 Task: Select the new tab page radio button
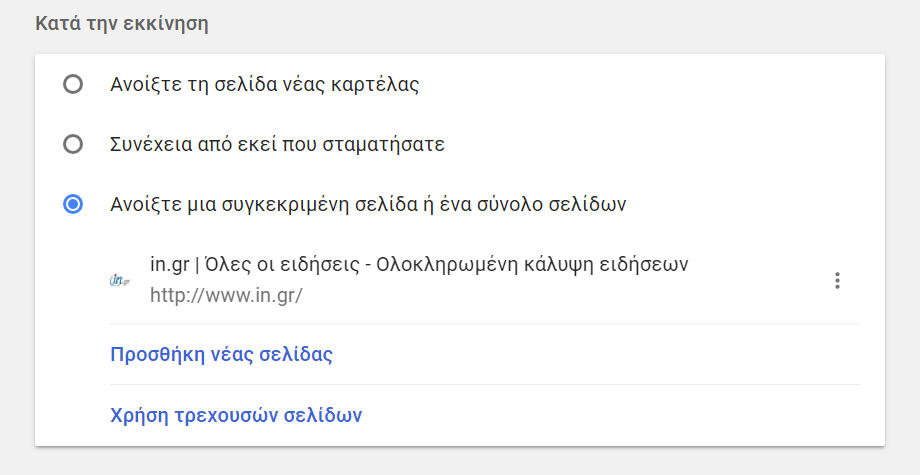click(73, 84)
